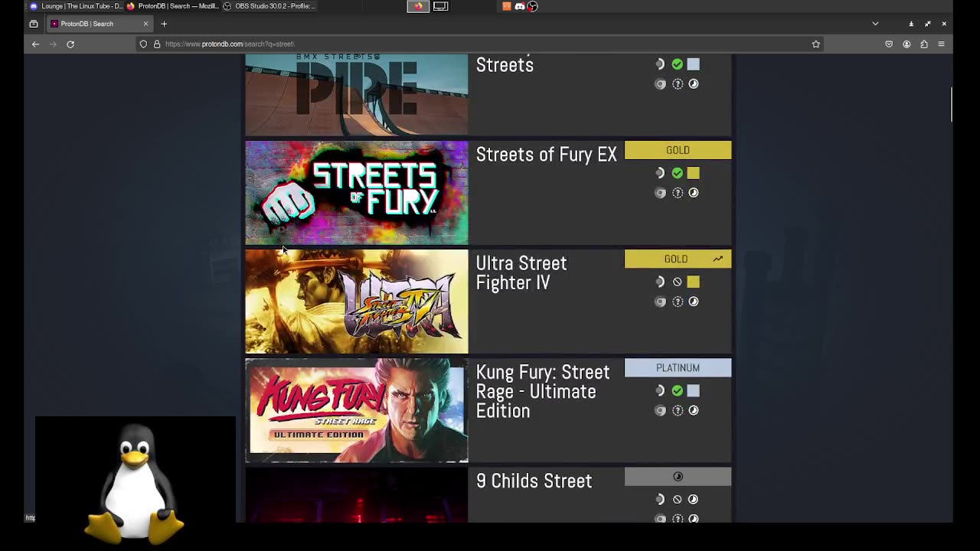
Task: Click Save to Pocket toolbar icon
Action: coord(889,44)
